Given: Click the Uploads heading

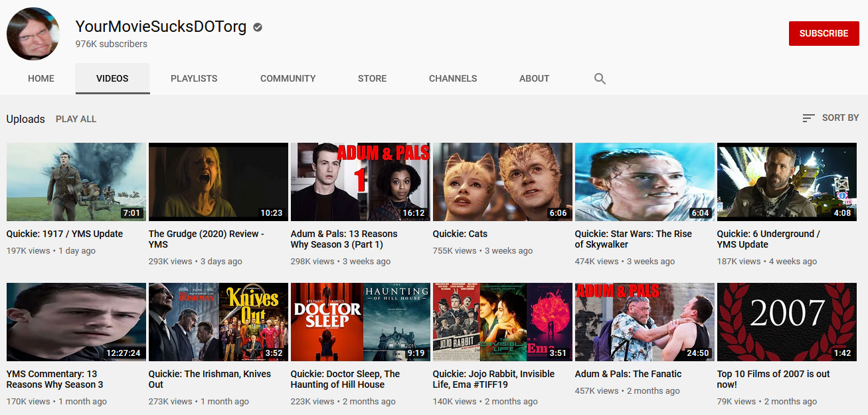Looking at the screenshot, I should (26, 119).
